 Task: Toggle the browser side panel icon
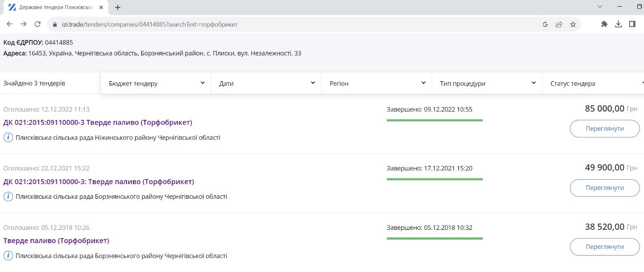click(632, 24)
